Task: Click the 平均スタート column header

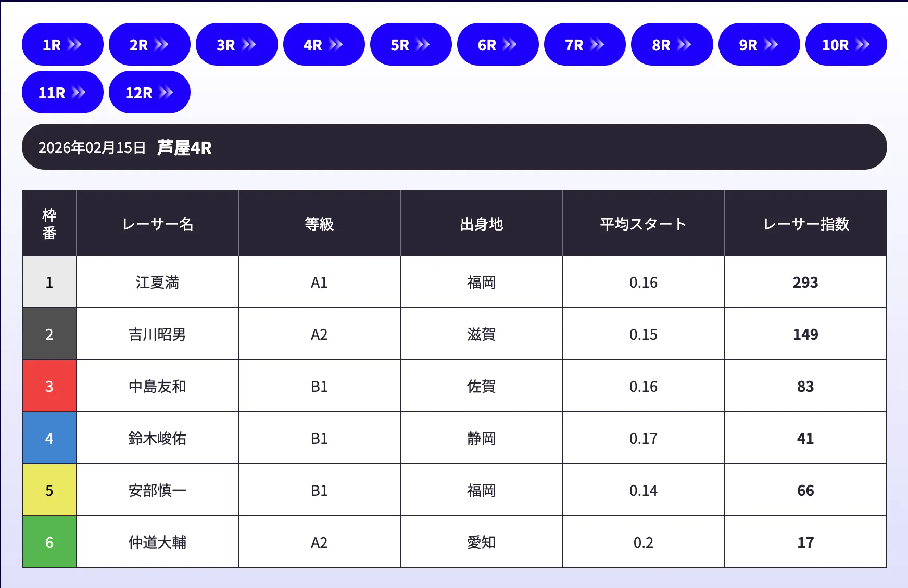Action: 643,224
